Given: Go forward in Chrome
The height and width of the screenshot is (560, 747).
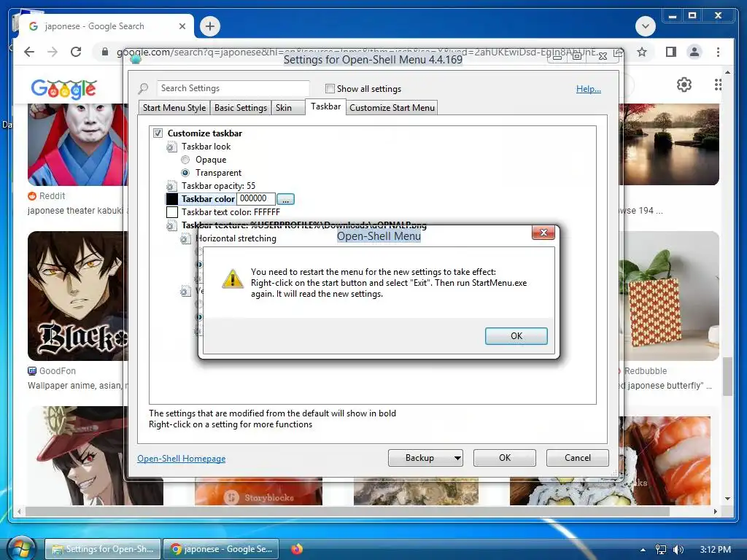Looking at the screenshot, I should pyautogui.click(x=53, y=52).
